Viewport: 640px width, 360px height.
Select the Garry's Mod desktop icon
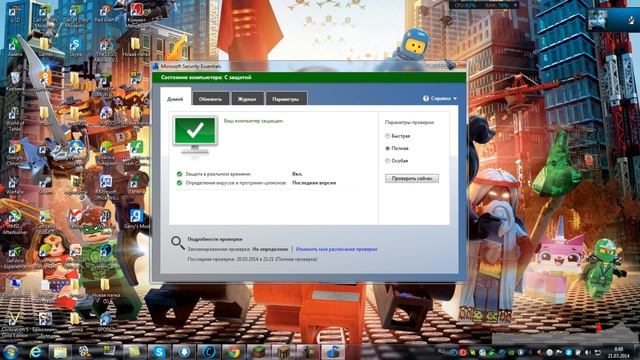tap(137, 219)
